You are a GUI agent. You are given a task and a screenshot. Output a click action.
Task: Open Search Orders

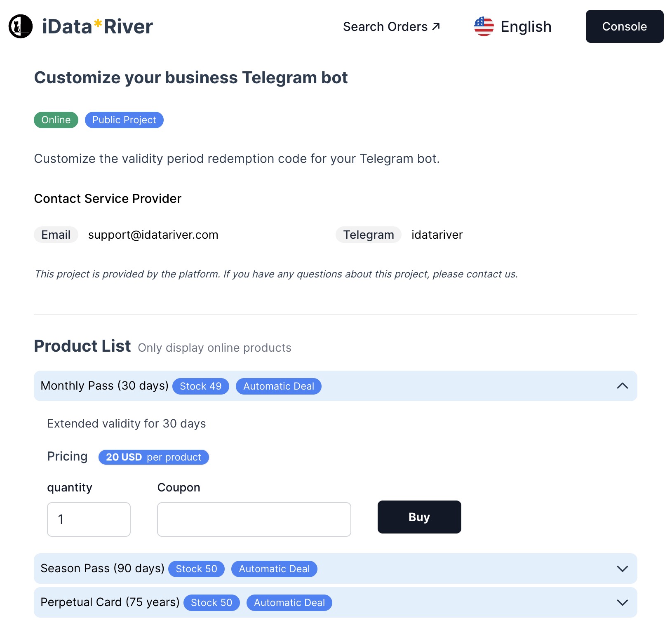pos(385,26)
